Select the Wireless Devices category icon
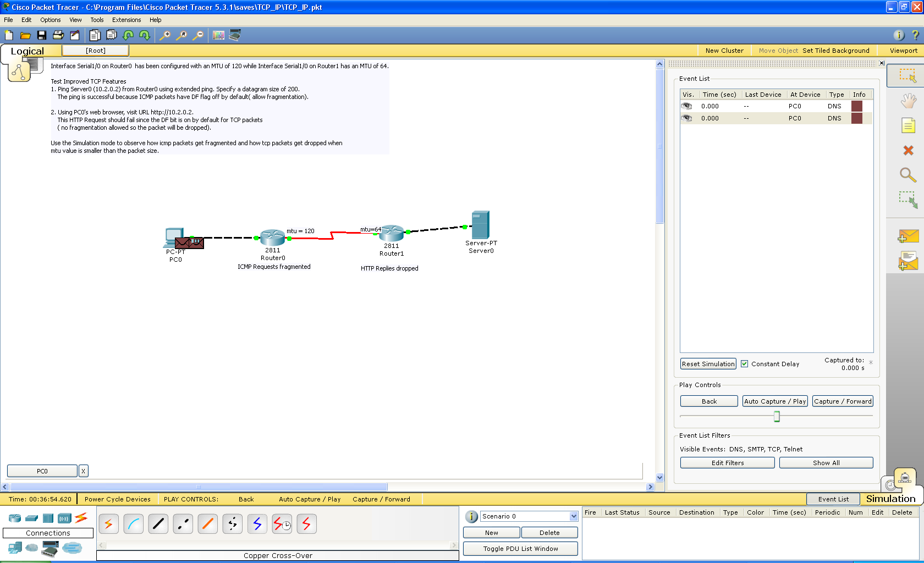The width and height of the screenshot is (924, 563). [65, 518]
